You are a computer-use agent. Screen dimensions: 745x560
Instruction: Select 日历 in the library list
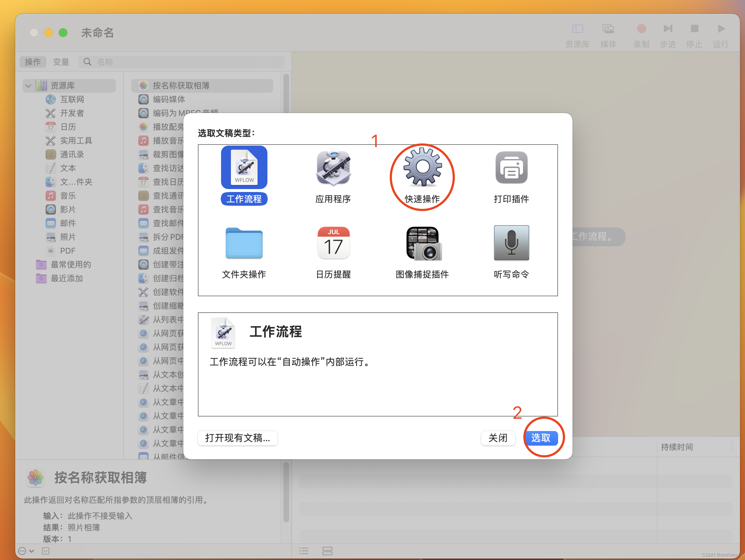(68, 127)
